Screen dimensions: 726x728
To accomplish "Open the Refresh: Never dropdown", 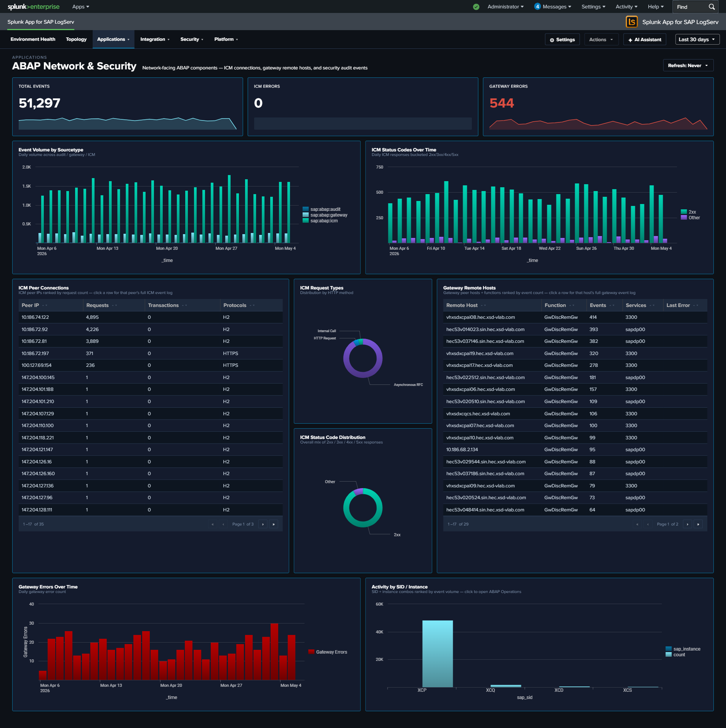I will click(x=688, y=65).
